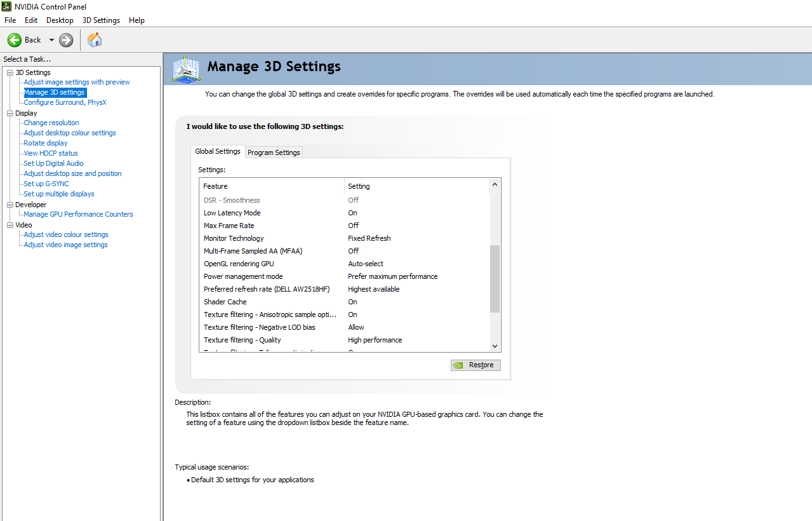This screenshot has height=521, width=812.
Task: Click the Allow value for Negative LOD bias
Action: tap(356, 327)
